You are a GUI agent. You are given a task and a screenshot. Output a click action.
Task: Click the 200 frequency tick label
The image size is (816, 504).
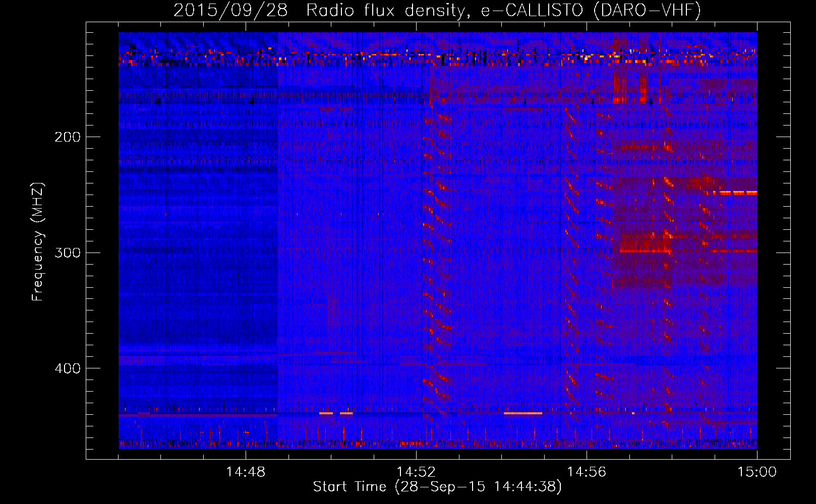tap(68, 137)
